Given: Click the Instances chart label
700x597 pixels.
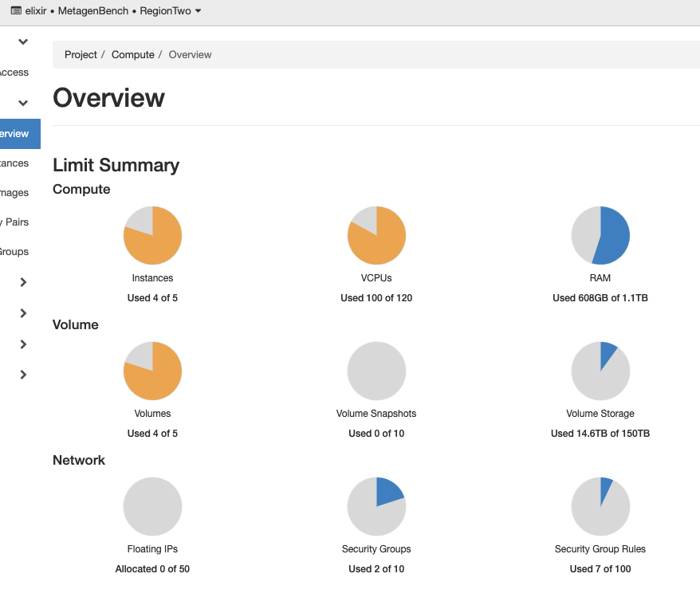Looking at the screenshot, I should pos(152,278).
